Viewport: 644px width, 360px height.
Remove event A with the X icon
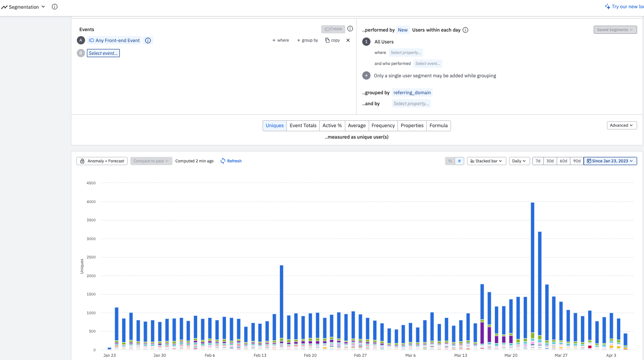point(348,40)
